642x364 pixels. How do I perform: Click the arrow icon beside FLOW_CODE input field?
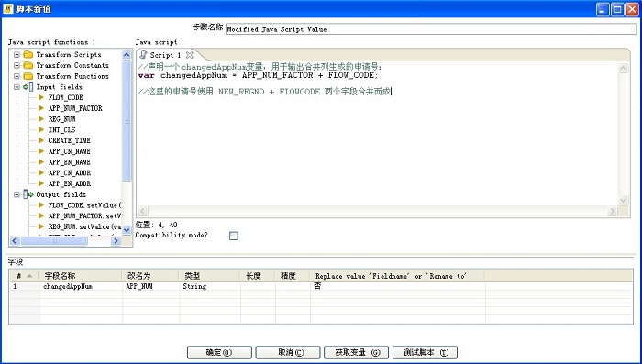click(41, 97)
